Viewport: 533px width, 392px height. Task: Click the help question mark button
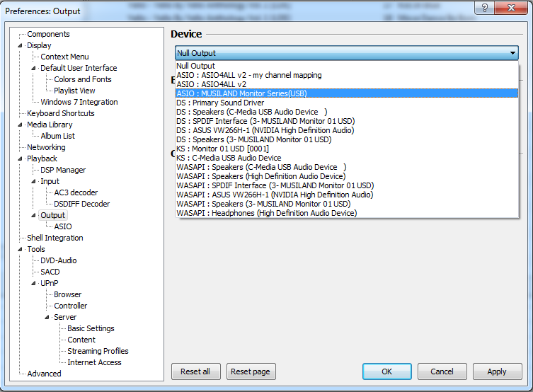point(485,8)
